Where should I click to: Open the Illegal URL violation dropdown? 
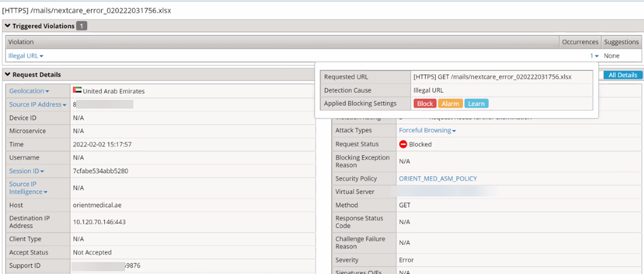click(x=26, y=56)
